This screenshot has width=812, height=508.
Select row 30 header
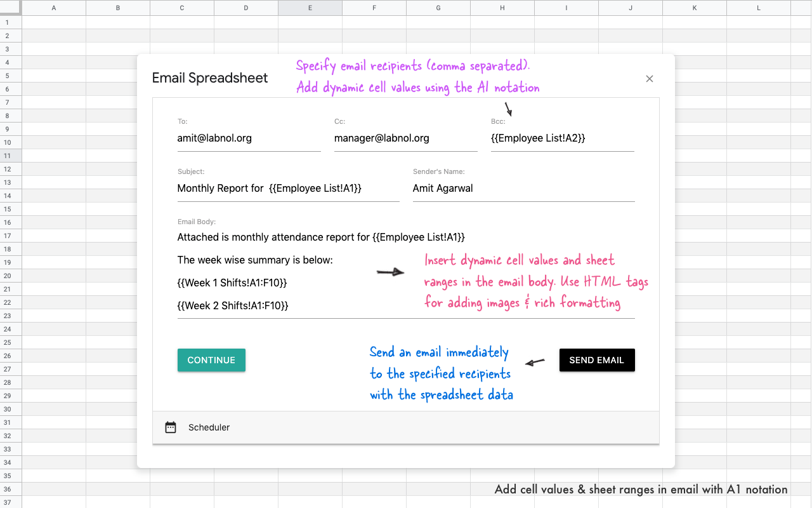[11, 409]
